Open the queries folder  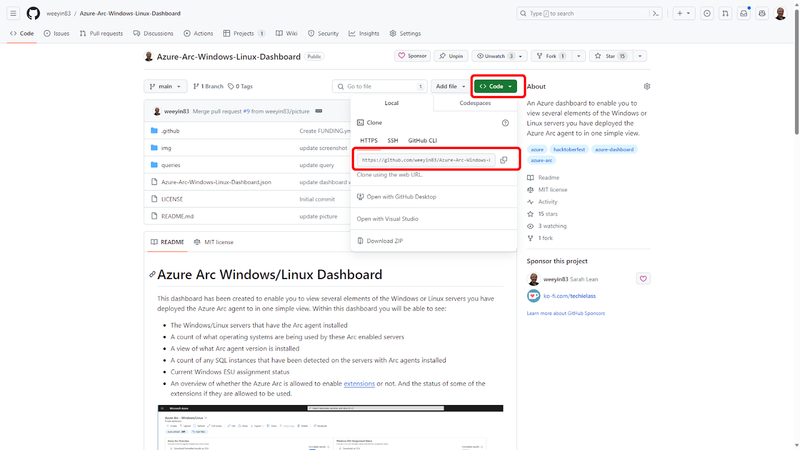click(x=171, y=165)
